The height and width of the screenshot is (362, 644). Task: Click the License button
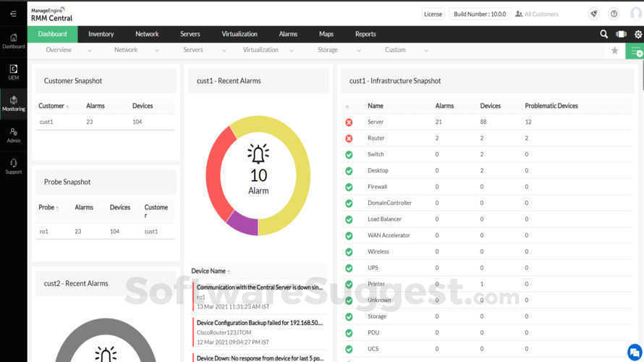point(433,14)
